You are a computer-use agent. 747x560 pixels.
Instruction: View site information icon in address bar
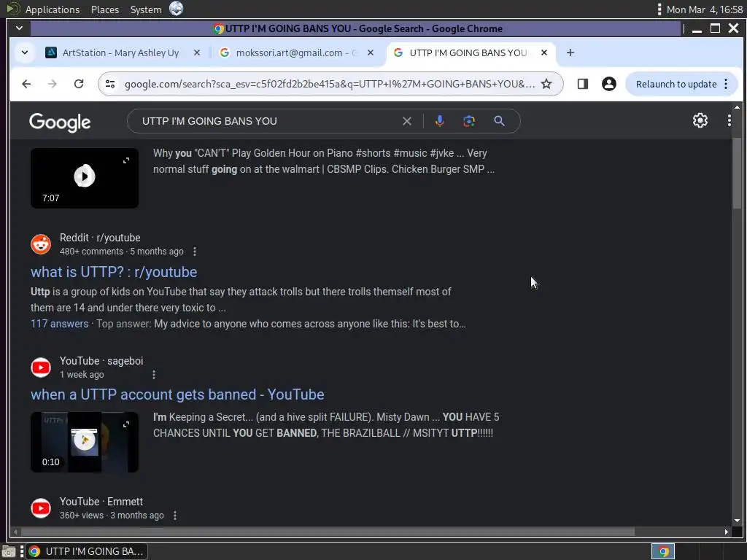tap(111, 84)
